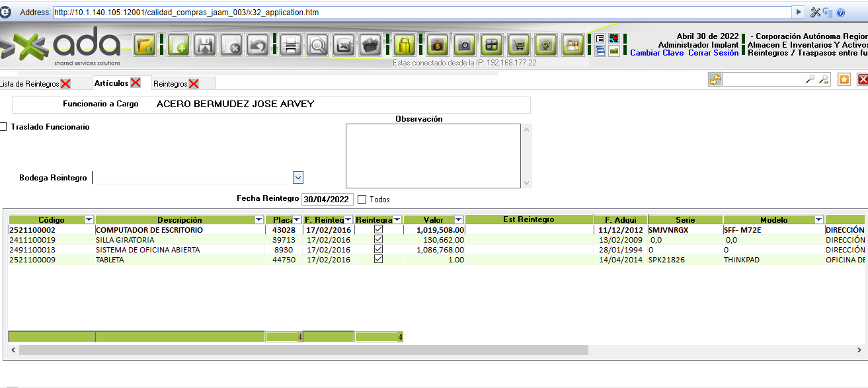Click the Cerrar Sesión link

(713, 53)
